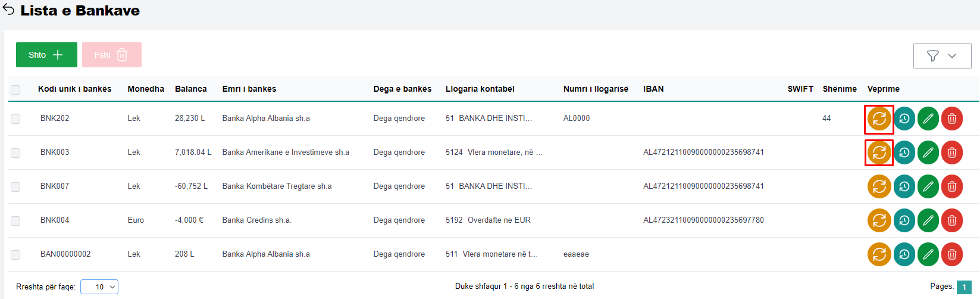This screenshot has height=299, width=980.
Task: Go back using arrow beside Lista e Bankave
Action: click(x=9, y=10)
